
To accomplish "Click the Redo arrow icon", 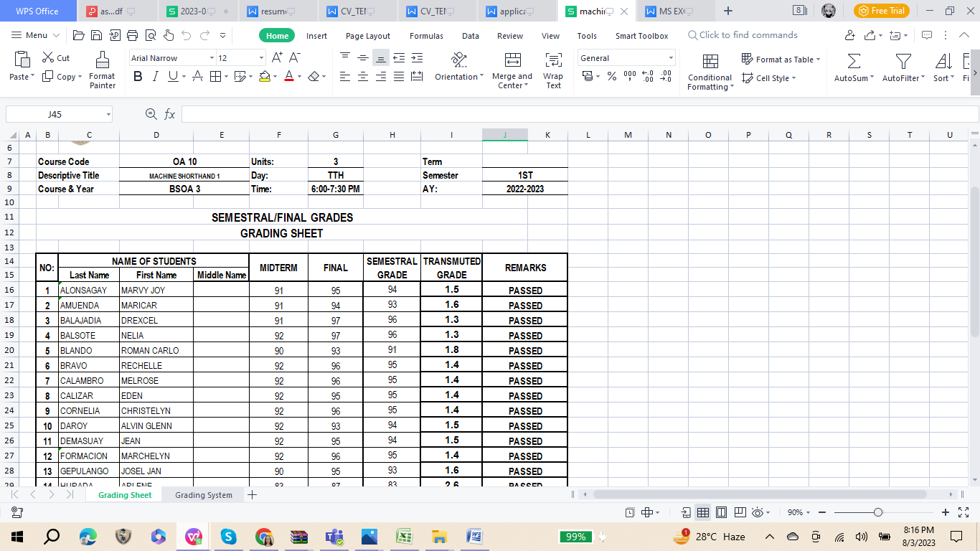I will [204, 35].
